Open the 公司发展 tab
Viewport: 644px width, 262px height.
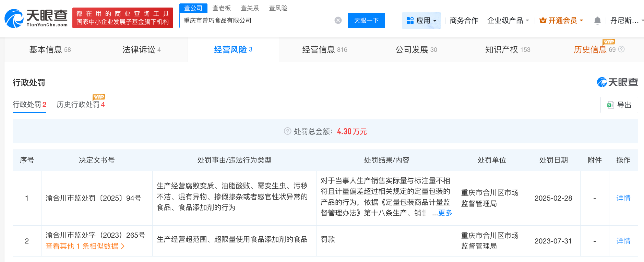tap(416, 50)
